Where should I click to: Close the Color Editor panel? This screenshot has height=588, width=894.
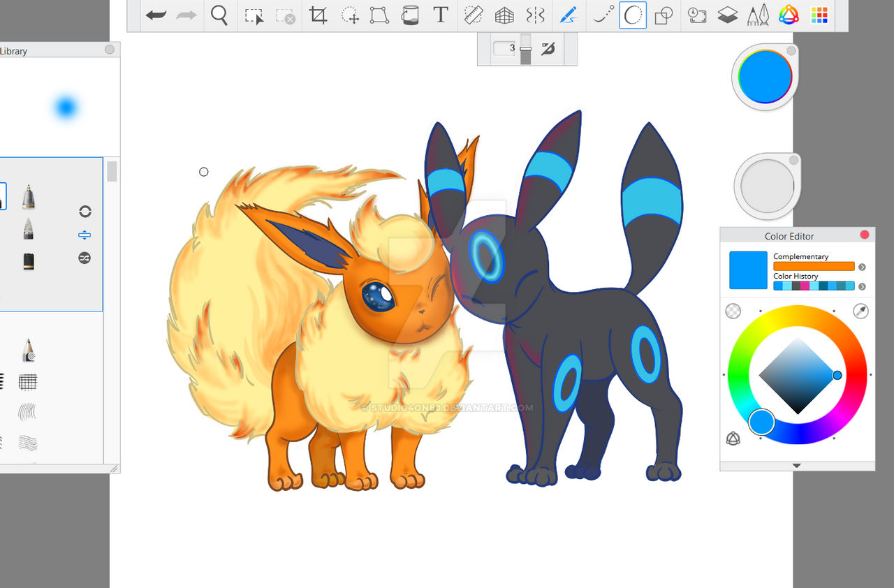(865, 235)
